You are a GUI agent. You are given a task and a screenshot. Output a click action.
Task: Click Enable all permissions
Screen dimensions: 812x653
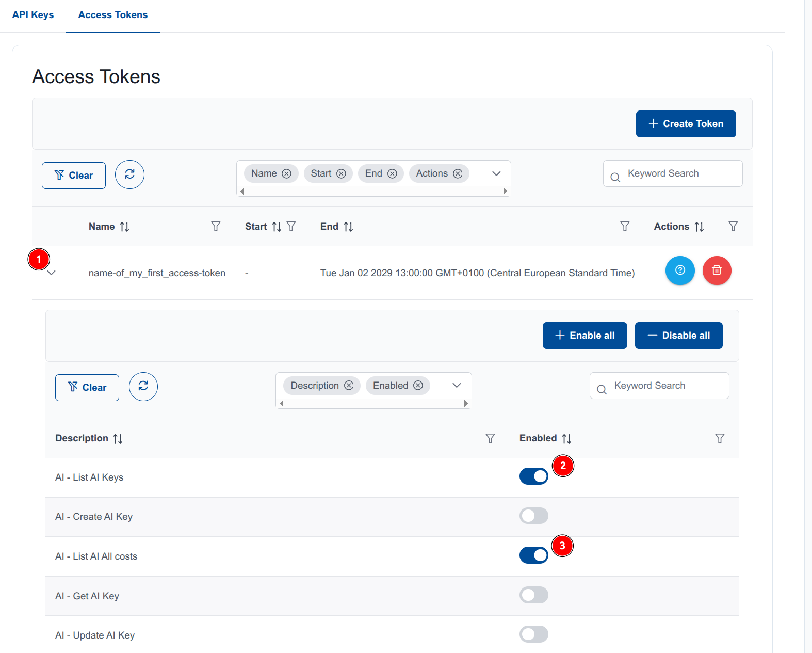(x=584, y=336)
